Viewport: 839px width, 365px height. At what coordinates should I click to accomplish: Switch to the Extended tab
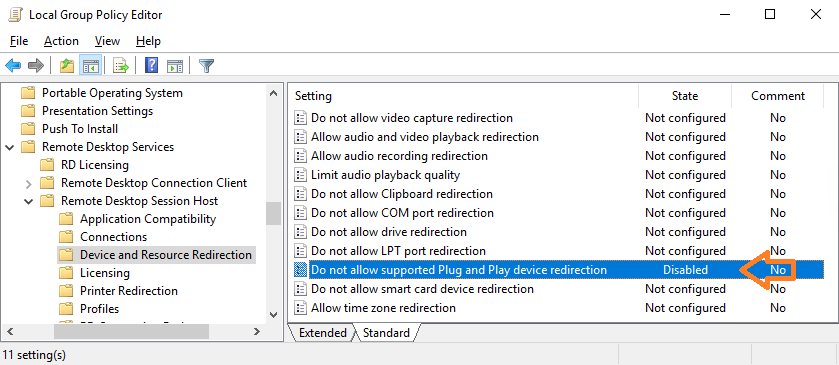click(x=322, y=333)
